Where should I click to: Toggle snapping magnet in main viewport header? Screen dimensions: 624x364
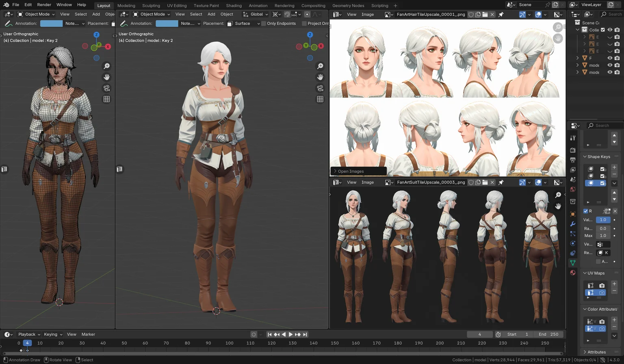(x=287, y=14)
